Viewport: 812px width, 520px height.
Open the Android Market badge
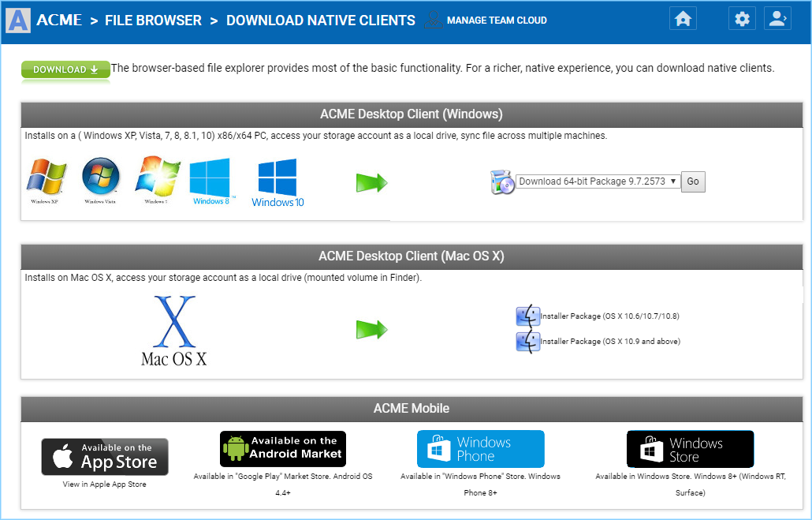coord(283,449)
